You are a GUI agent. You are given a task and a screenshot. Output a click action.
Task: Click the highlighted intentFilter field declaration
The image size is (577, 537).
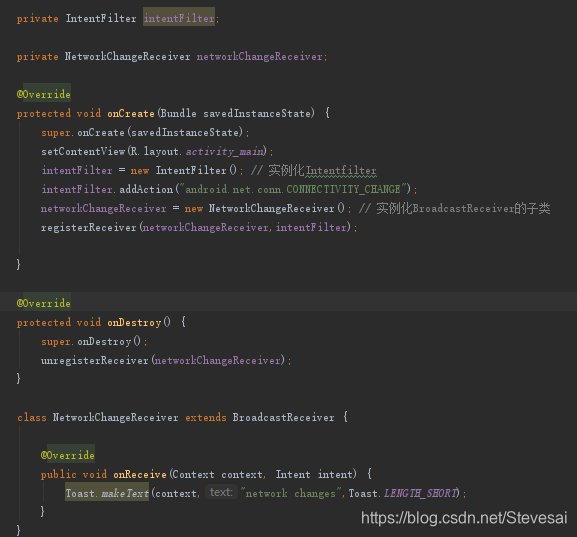coord(179,18)
